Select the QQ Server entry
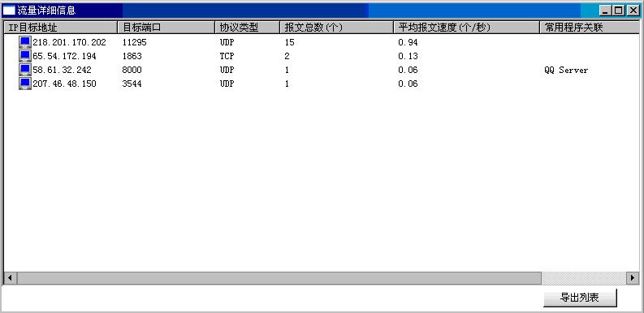 tap(566, 71)
